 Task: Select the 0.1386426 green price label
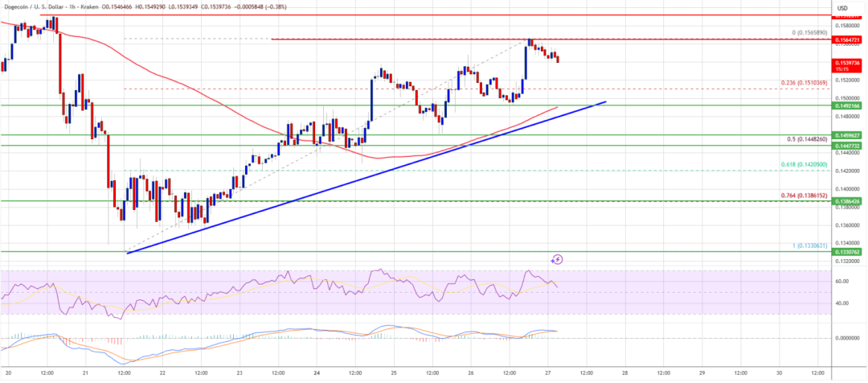[x=848, y=201]
